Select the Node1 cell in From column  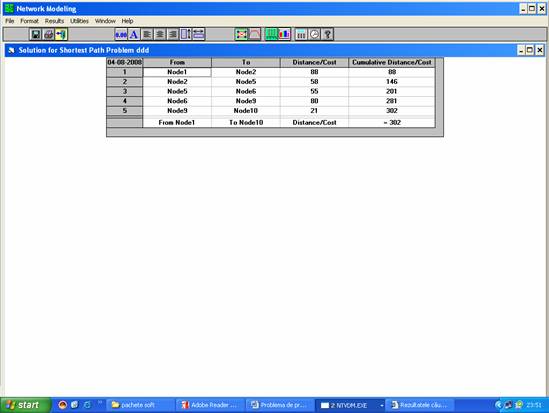[x=177, y=72]
